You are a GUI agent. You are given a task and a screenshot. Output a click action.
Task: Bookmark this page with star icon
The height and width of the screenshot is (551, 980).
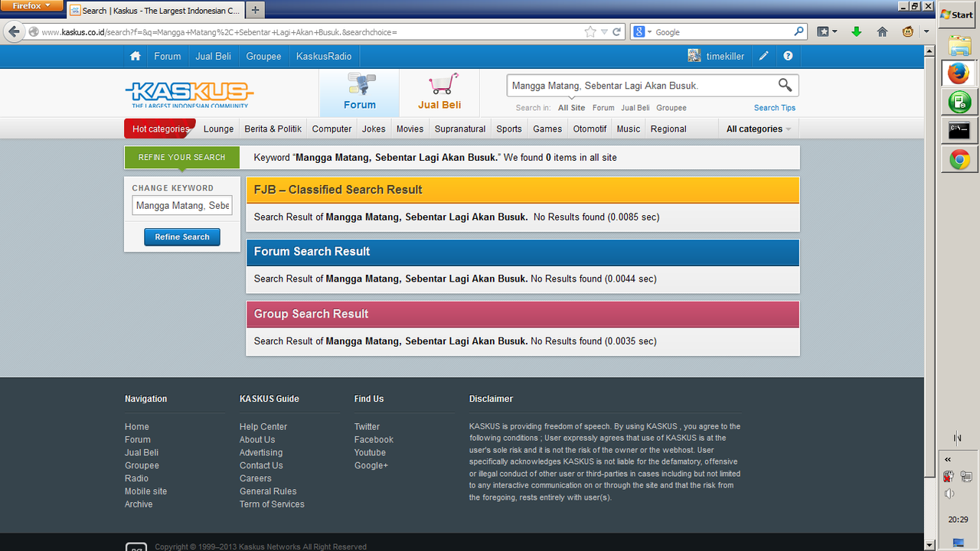point(590,32)
